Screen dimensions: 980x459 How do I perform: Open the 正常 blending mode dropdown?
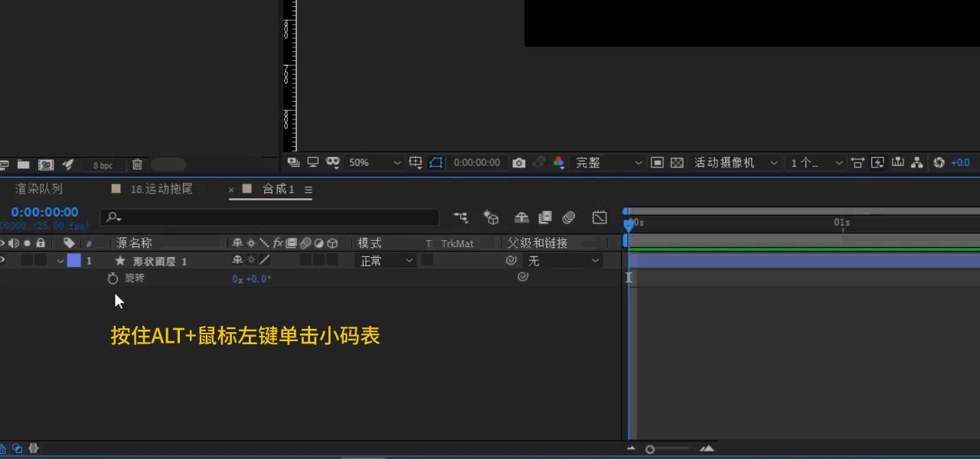[x=387, y=261]
